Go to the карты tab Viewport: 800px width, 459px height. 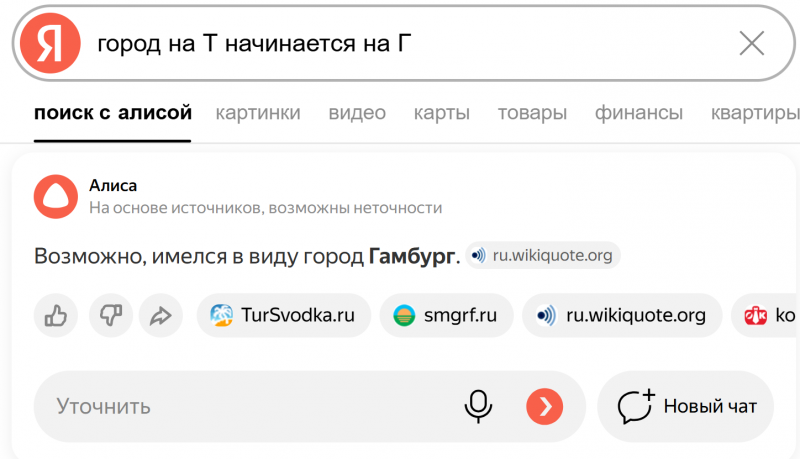point(441,113)
